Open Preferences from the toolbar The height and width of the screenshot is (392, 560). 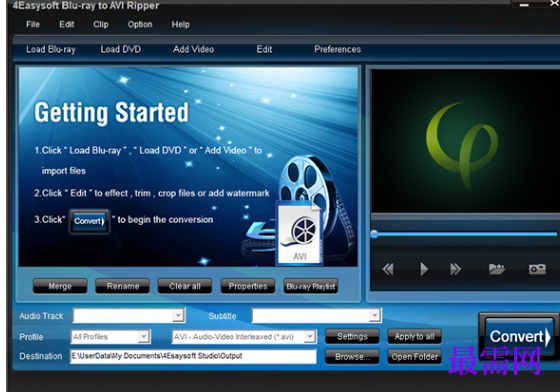(x=338, y=49)
